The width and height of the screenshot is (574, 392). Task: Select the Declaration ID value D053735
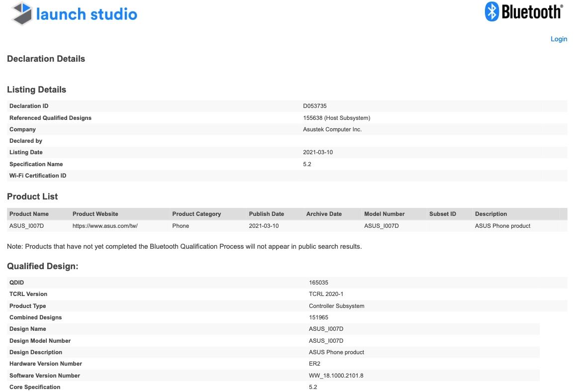(x=315, y=106)
